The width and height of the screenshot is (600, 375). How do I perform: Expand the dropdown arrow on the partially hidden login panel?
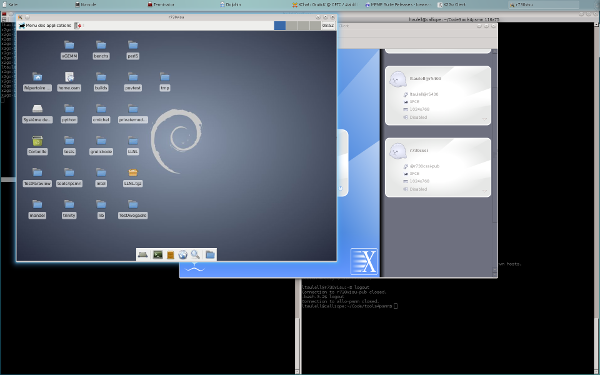341,188
